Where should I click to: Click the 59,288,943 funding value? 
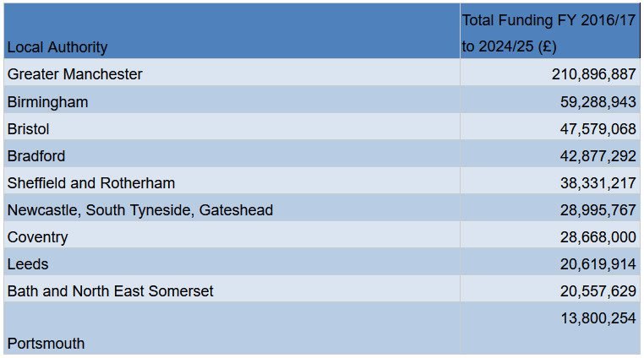pos(598,102)
